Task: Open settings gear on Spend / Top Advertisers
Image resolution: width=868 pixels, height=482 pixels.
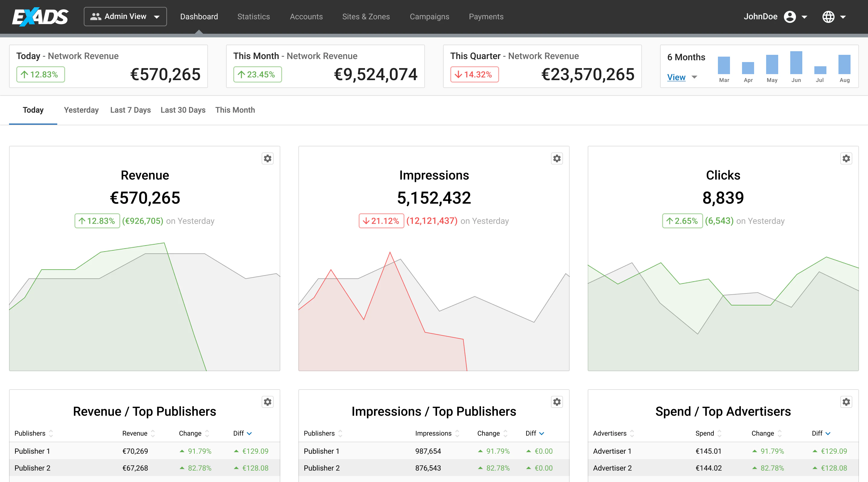Action: coord(846,402)
